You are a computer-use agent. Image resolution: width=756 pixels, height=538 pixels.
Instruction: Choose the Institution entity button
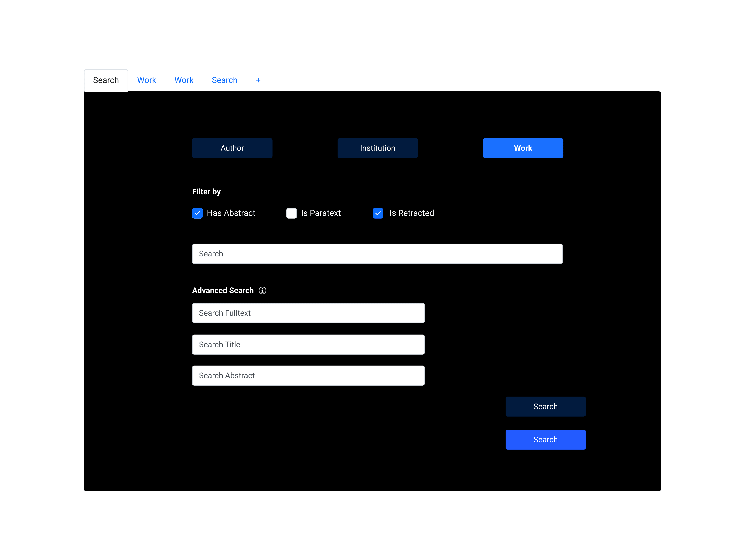377,148
